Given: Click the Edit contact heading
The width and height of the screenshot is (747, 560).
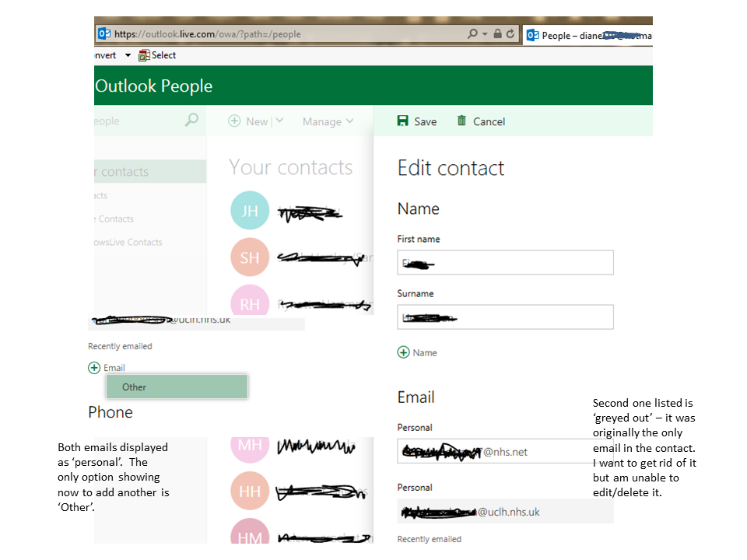Looking at the screenshot, I should [x=451, y=168].
